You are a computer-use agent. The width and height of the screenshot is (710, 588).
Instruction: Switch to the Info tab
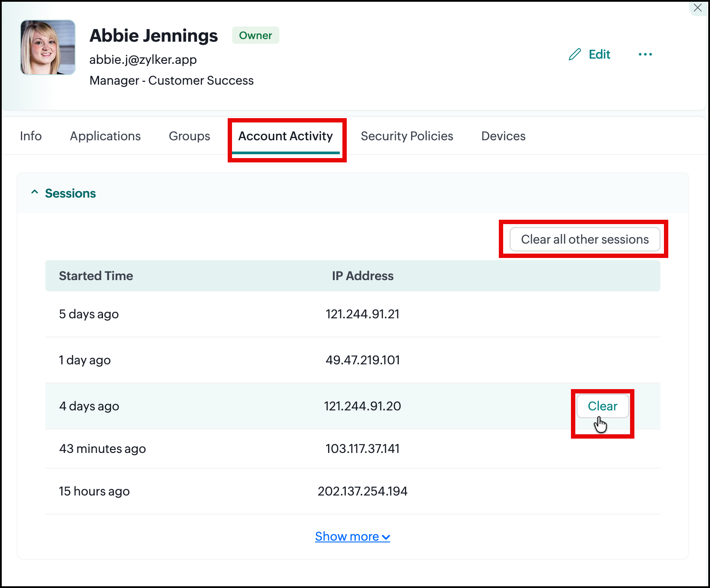pos(31,136)
